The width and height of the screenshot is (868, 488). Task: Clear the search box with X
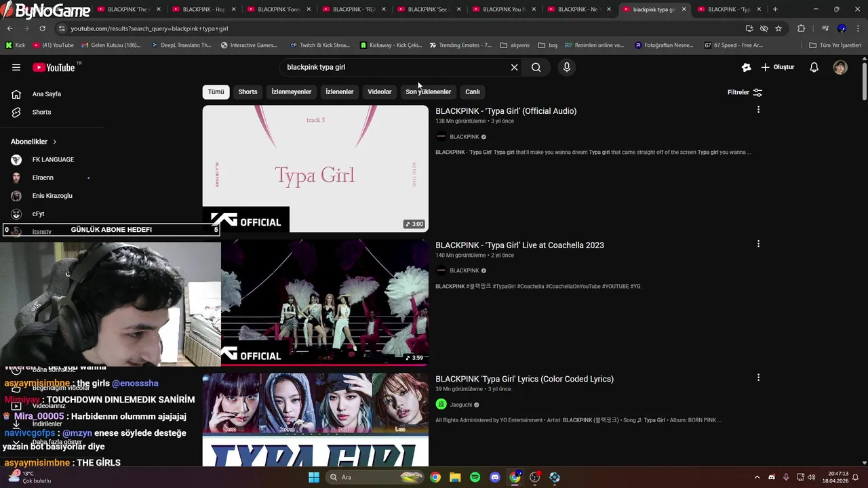coord(514,67)
